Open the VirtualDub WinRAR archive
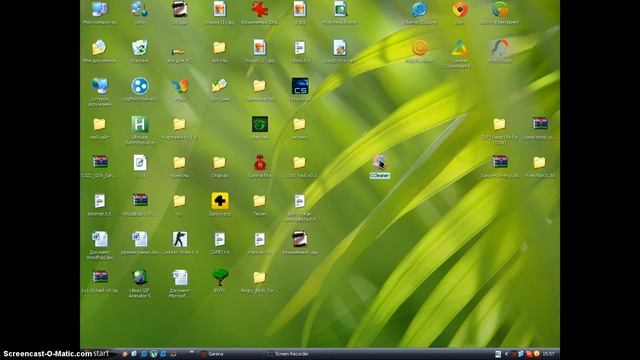This screenshot has width=640, height=360. point(140,201)
